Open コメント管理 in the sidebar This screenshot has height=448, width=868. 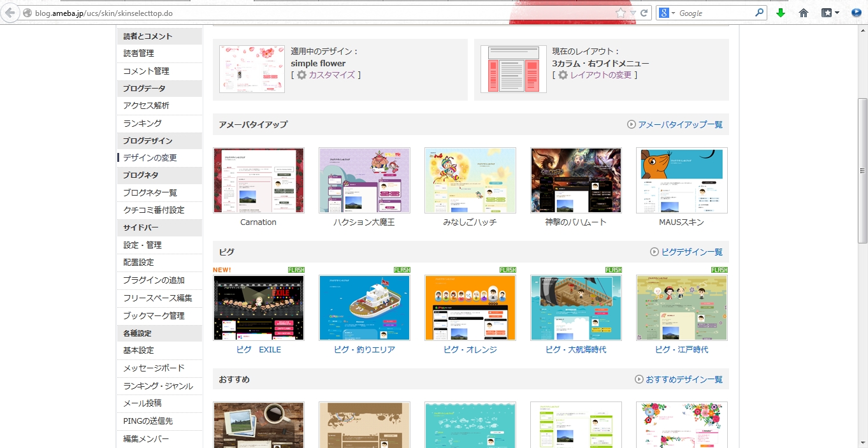pos(146,71)
